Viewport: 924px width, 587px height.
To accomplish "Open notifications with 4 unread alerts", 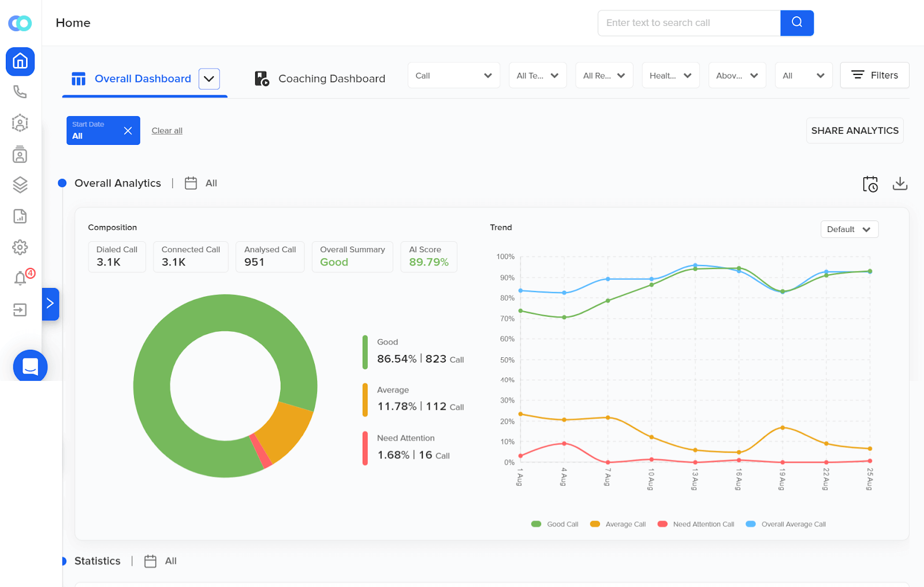I will coord(20,278).
